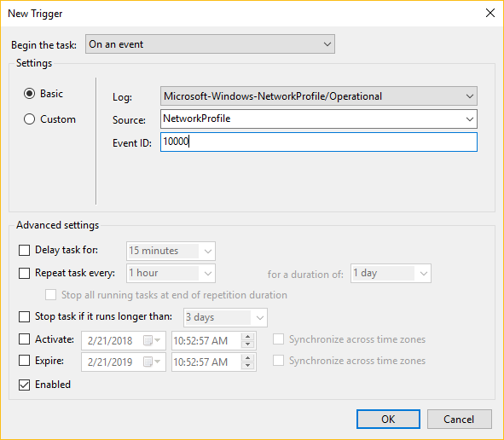This screenshot has width=504, height=440.
Task: Check the Activate checkbox
Action: (24, 339)
